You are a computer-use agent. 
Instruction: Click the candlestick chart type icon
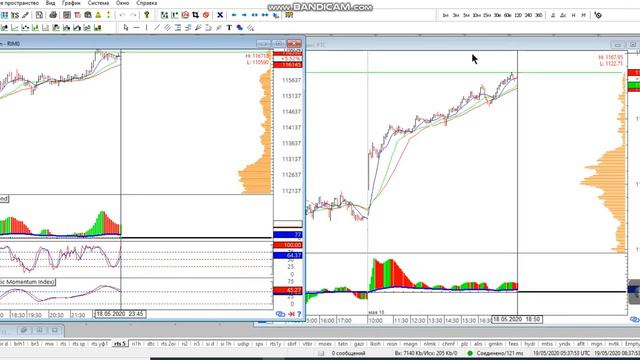[35, 27]
